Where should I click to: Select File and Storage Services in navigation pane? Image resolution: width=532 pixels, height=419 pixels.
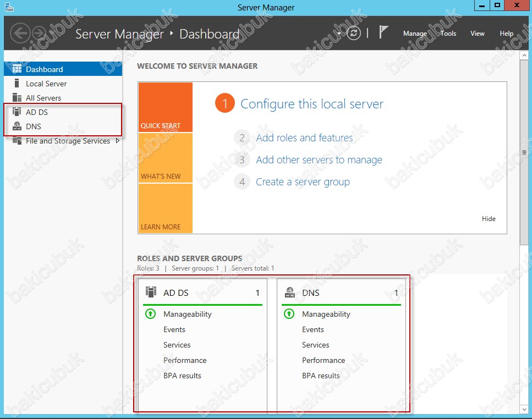coord(63,141)
